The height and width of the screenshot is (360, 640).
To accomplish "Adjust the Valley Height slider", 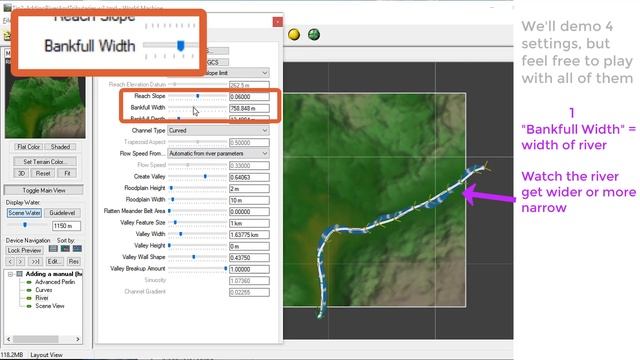I will (198, 246).
